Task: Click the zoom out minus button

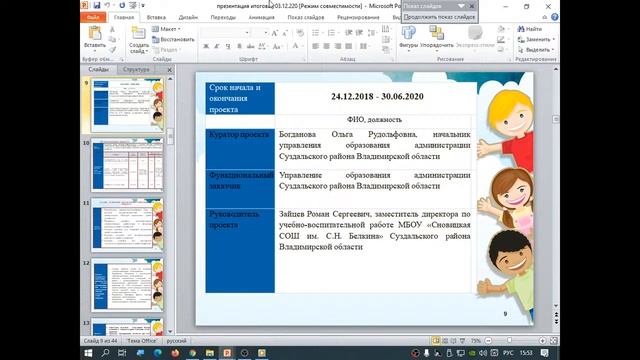Action: pos(488,340)
